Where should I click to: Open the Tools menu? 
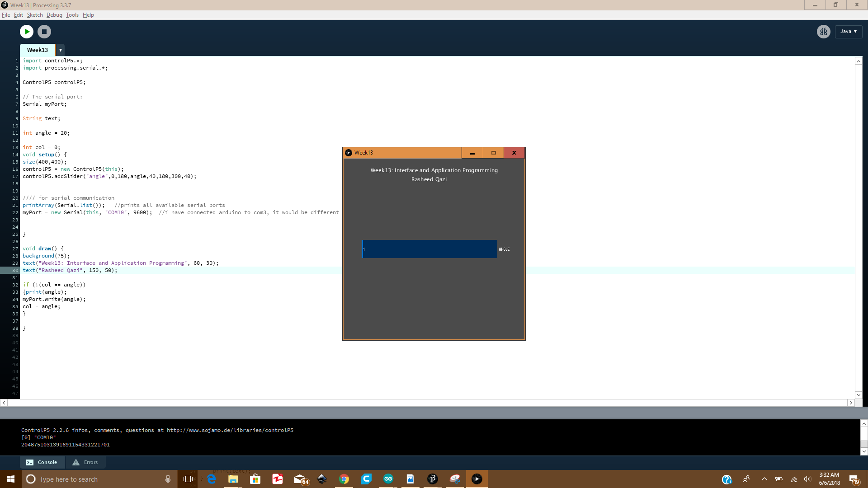point(72,15)
